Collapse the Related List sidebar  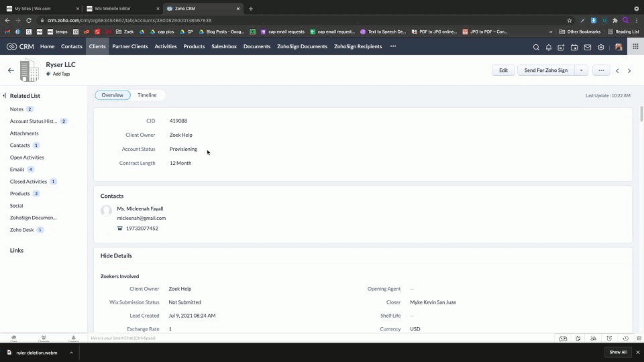click(5, 96)
